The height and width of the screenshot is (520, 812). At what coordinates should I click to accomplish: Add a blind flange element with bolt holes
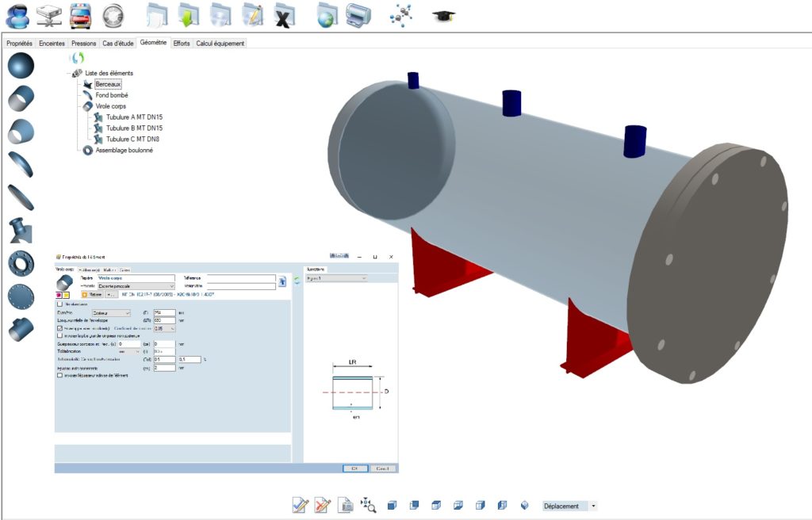21,296
